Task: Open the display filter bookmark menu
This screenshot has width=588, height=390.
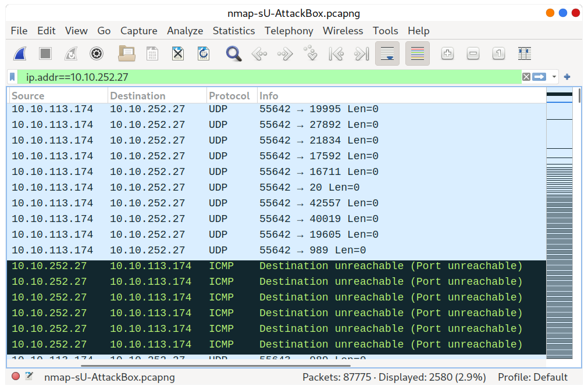Action: coord(12,77)
